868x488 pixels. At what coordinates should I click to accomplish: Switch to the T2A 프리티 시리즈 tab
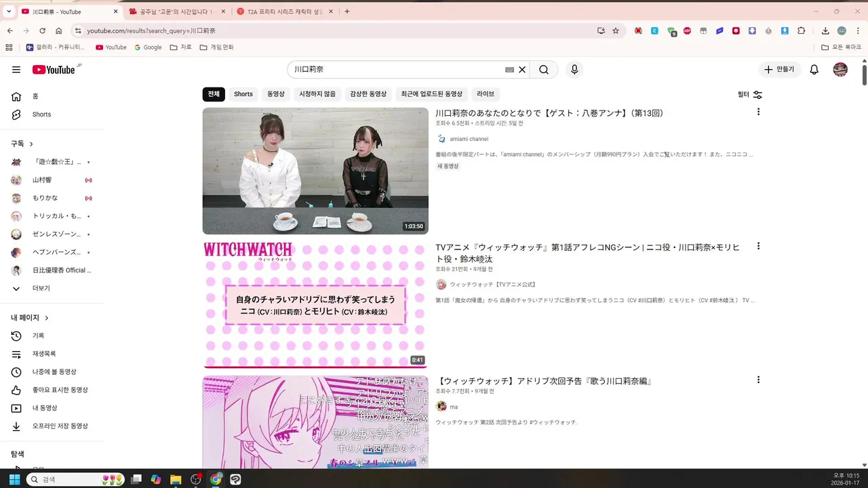[285, 12]
